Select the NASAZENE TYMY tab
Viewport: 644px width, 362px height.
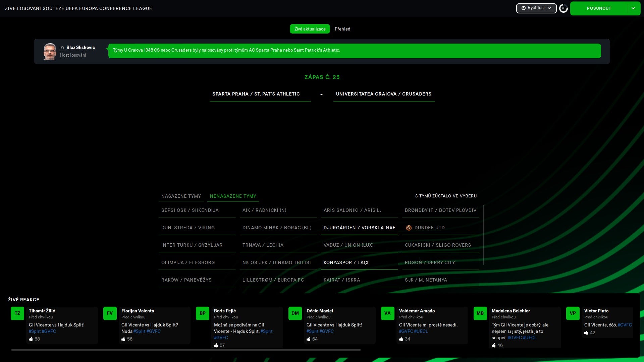click(x=181, y=196)
